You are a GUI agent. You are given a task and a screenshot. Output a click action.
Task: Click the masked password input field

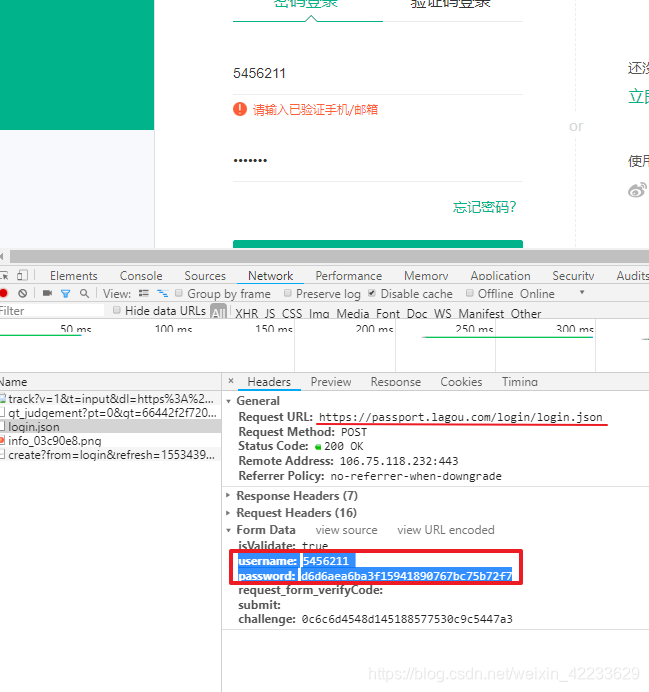378,161
